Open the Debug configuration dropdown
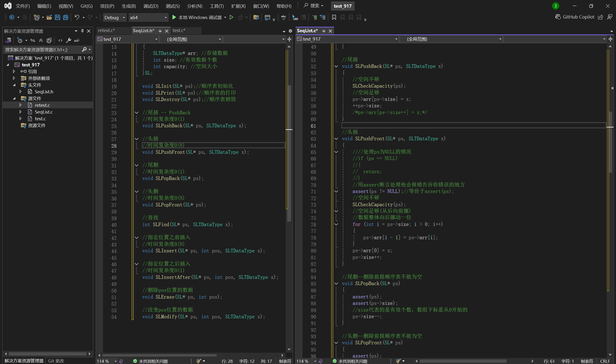The image size is (616, 364). click(115, 18)
